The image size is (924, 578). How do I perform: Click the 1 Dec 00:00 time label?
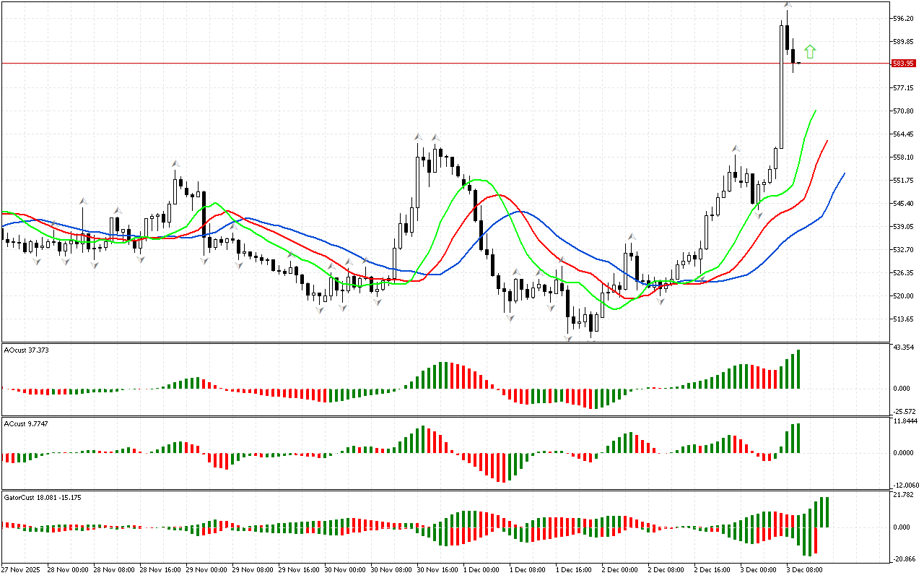pyautogui.click(x=481, y=570)
